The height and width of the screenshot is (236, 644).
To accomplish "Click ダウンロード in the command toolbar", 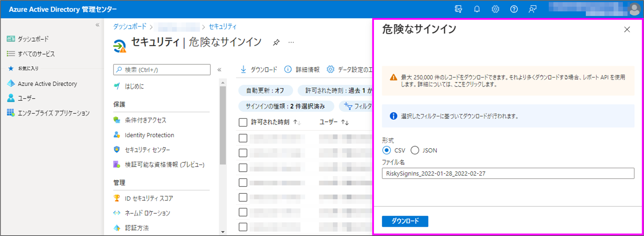I will click(x=259, y=69).
